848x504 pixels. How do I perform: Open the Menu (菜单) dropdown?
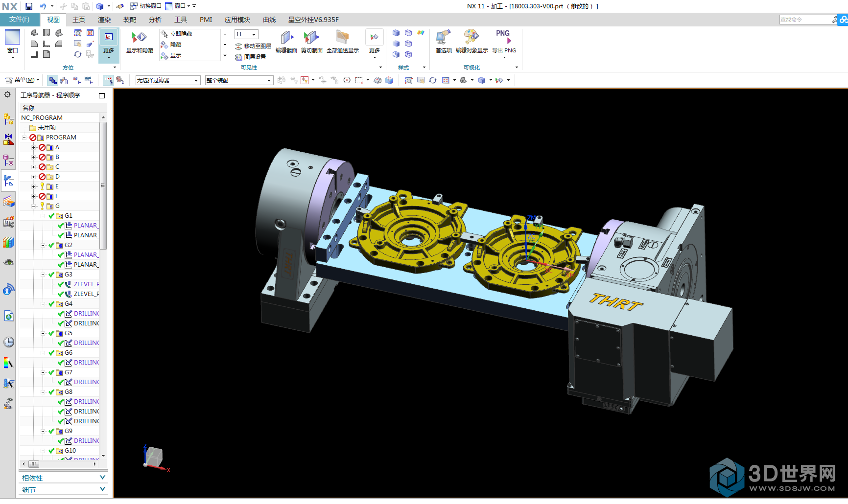tap(22, 80)
